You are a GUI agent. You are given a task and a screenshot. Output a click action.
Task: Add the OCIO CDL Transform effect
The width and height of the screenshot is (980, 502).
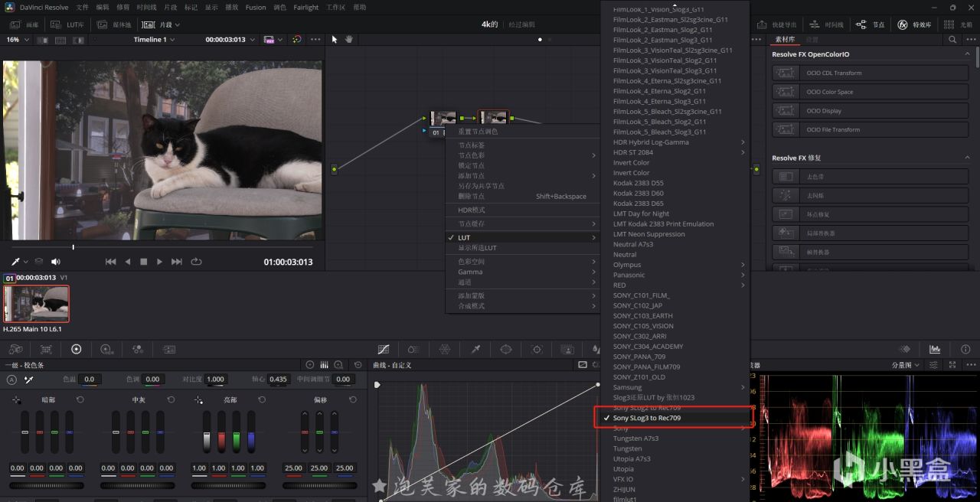tap(871, 73)
